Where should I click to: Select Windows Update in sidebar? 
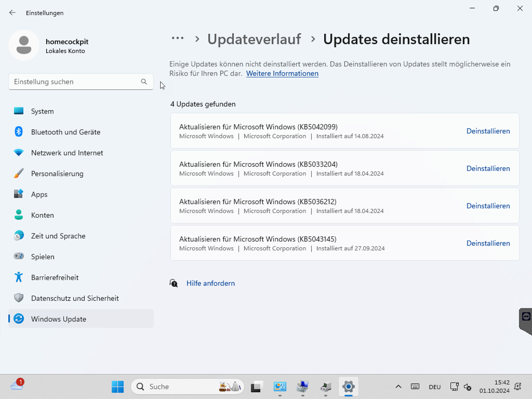point(58,319)
